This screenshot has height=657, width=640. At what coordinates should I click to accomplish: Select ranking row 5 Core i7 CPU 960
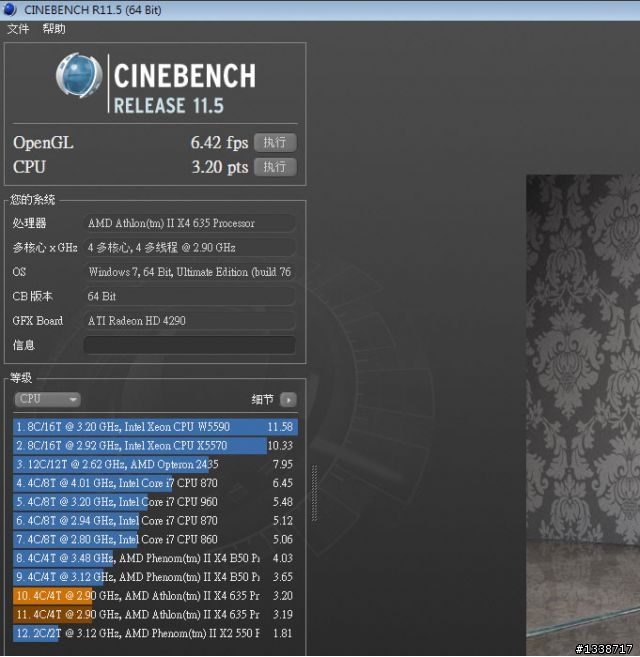155,502
